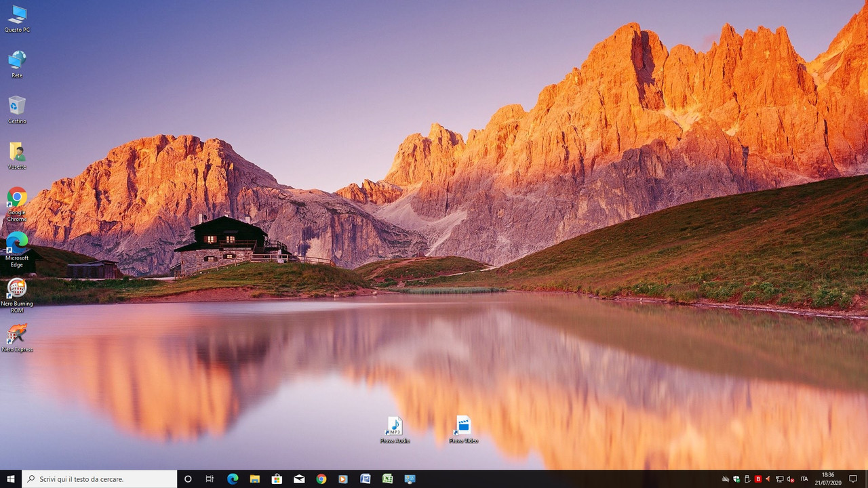The height and width of the screenshot is (488, 868).
Task: Open File Explorer from the taskbar
Action: click(254, 479)
